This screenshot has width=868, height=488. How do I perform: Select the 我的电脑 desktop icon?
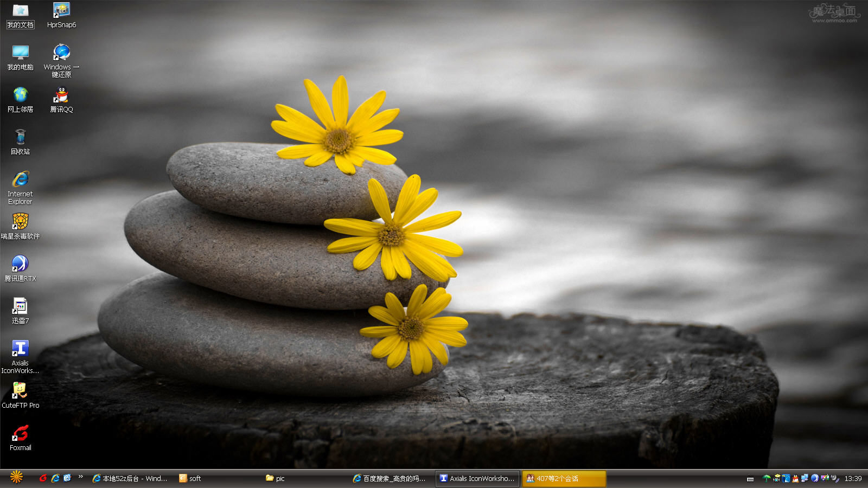[x=21, y=57]
